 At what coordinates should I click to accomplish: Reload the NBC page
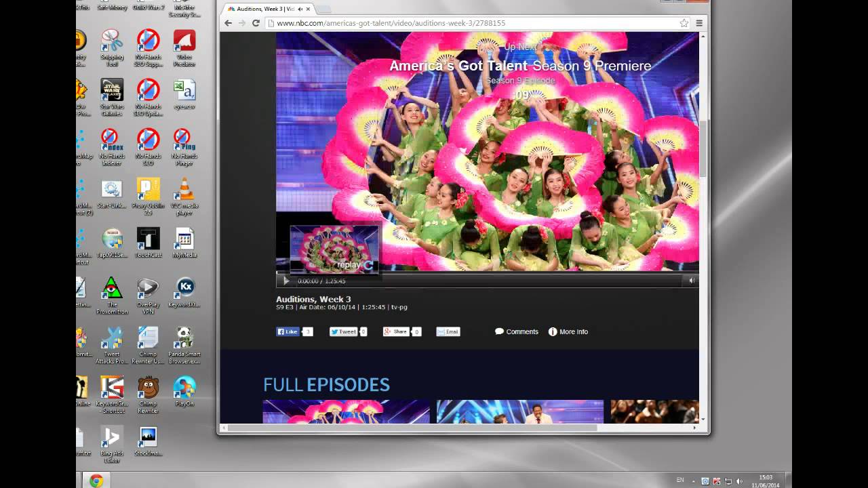tap(256, 23)
